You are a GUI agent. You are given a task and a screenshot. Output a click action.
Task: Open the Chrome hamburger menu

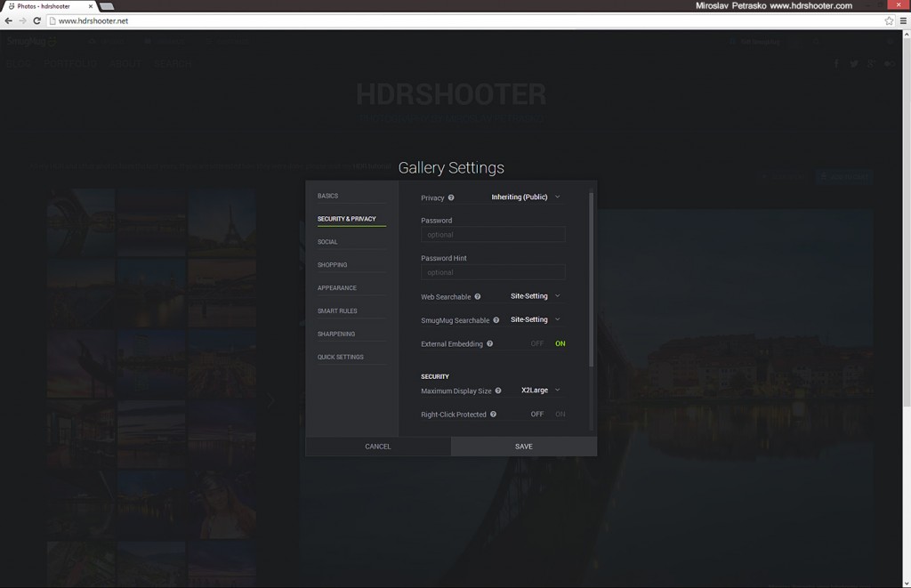coord(902,20)
